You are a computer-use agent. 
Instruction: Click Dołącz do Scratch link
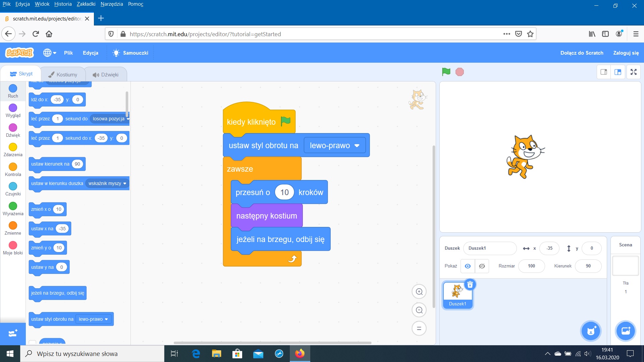[582, 53]
